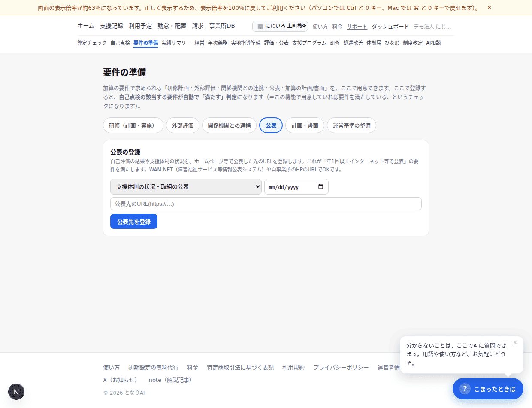The image size is (532, 408).
Task: Click 料金 link in header
Action: 337,27
